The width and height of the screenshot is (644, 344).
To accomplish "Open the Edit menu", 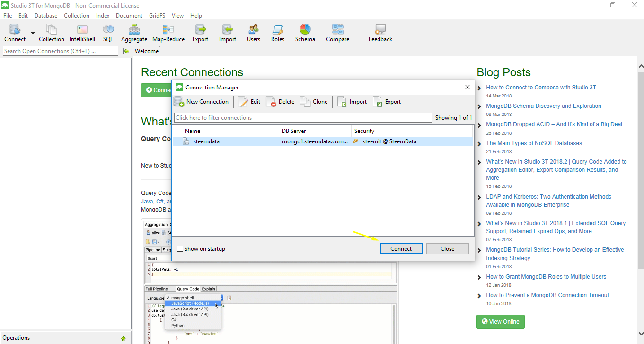I will pos(23,16).
